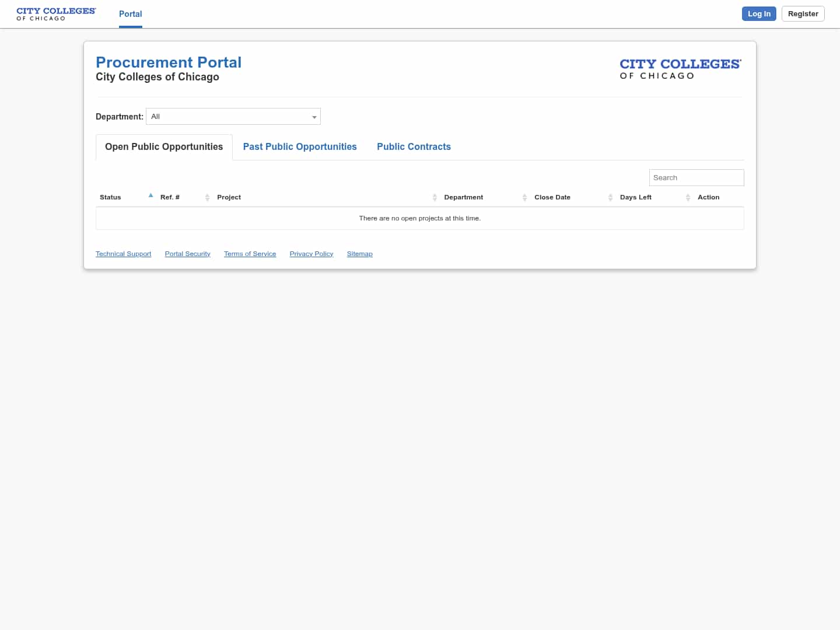The height and width of the screenshot is (630, 840).
Task: Open the Public Contracts tab
Action: click(x=414, y=146)
